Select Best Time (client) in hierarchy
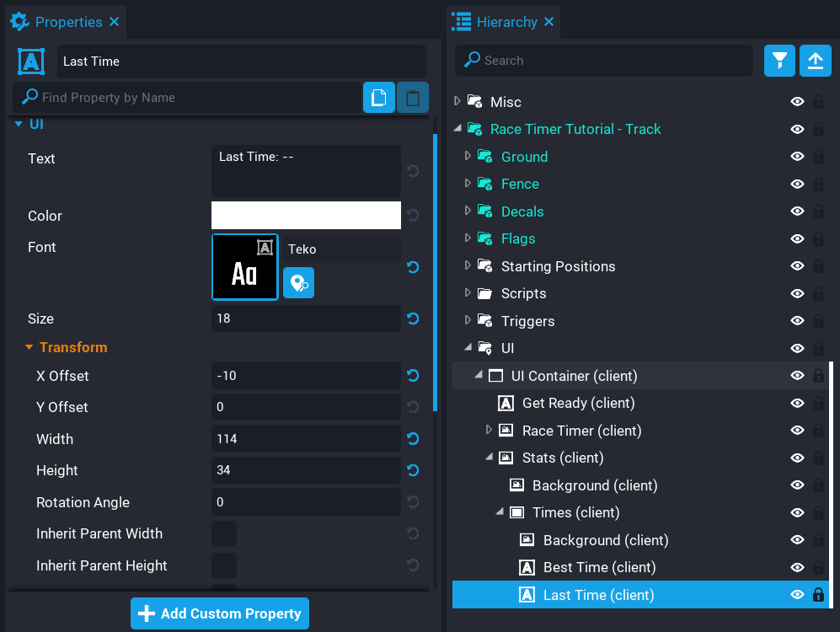The image size is (840, 632). [x=599, y=567]
